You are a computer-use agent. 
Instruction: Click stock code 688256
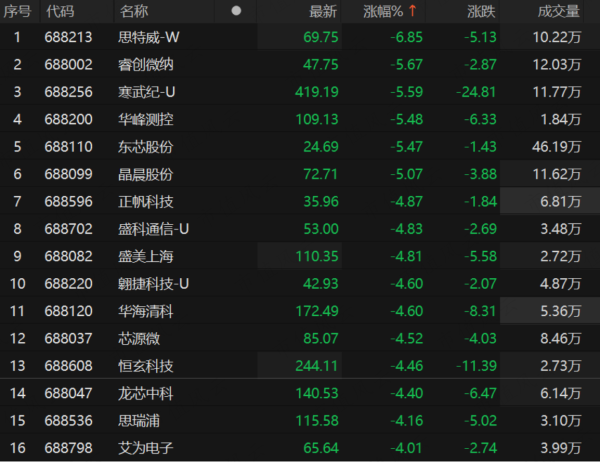[x=68, y=92]
